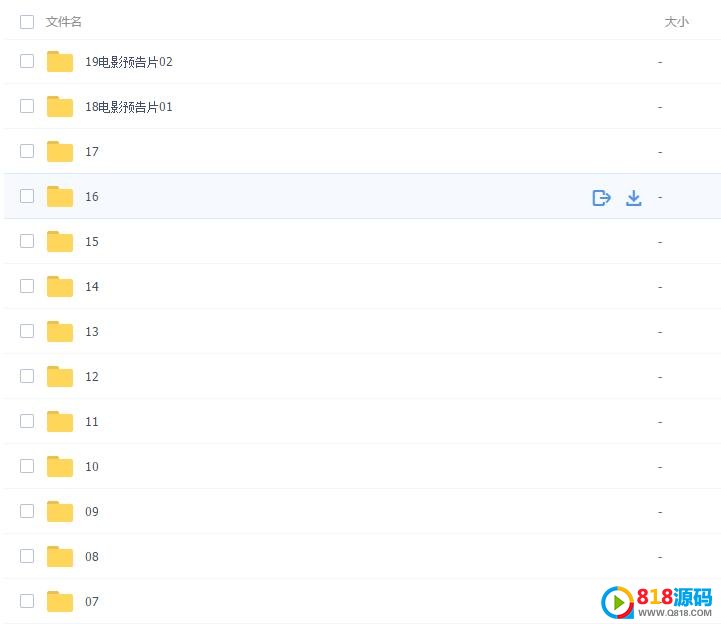721x624 pixels.
Task: Tick the checkbox for folder 17
Action: [27, 151]
